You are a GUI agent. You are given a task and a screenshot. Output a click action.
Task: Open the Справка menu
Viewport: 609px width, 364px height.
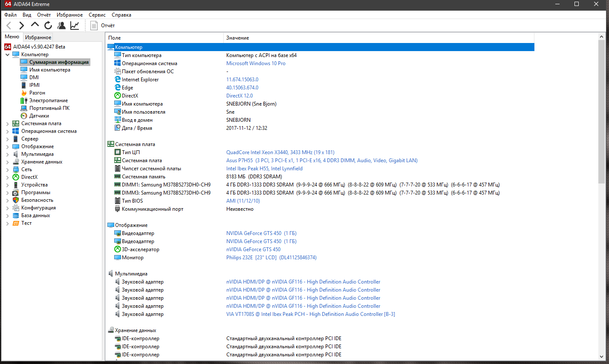121,15
